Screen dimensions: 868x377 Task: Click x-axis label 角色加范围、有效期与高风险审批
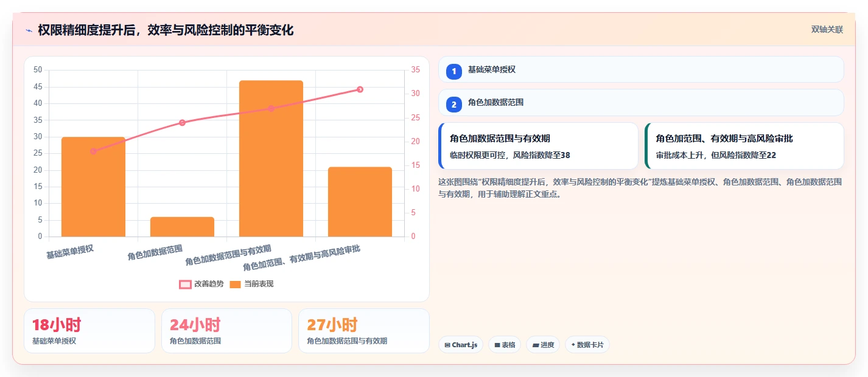301,258
